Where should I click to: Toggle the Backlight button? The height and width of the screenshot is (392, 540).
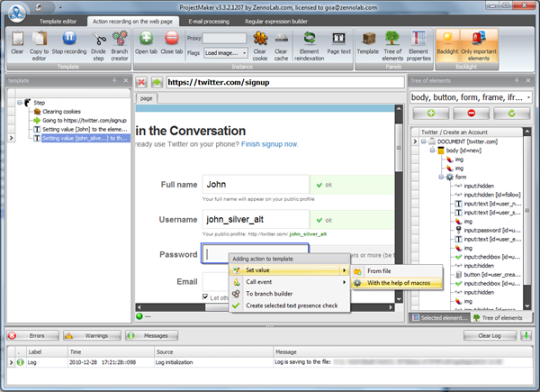point(447,45)
